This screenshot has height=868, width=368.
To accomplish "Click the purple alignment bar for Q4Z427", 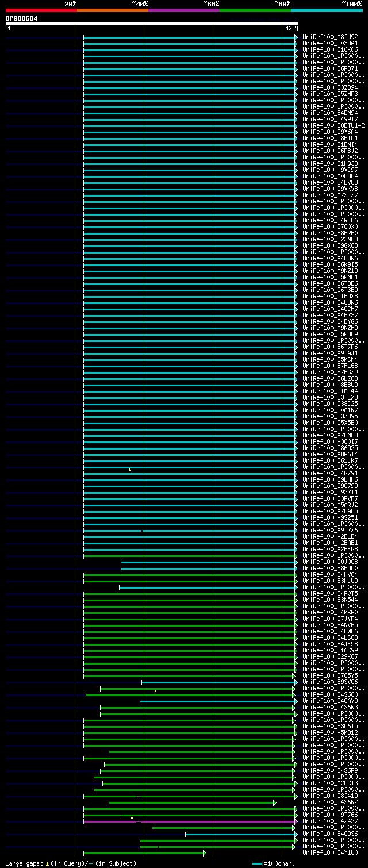I will point(190,821).
